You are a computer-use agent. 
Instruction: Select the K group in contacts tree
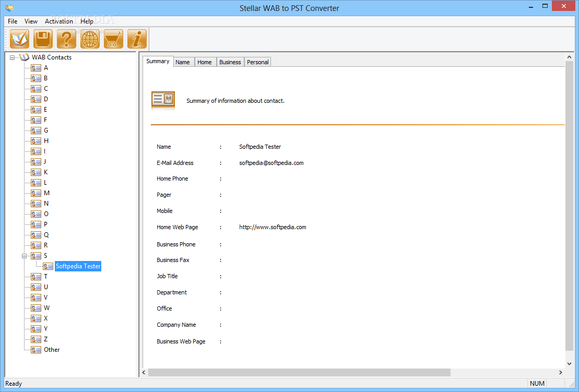(46, 172)
